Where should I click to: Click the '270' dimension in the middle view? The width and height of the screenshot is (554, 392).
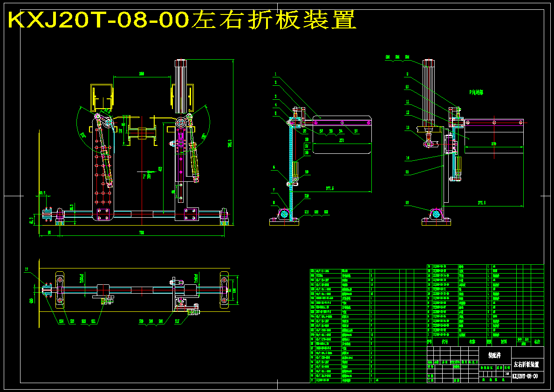tap(342, 140)
